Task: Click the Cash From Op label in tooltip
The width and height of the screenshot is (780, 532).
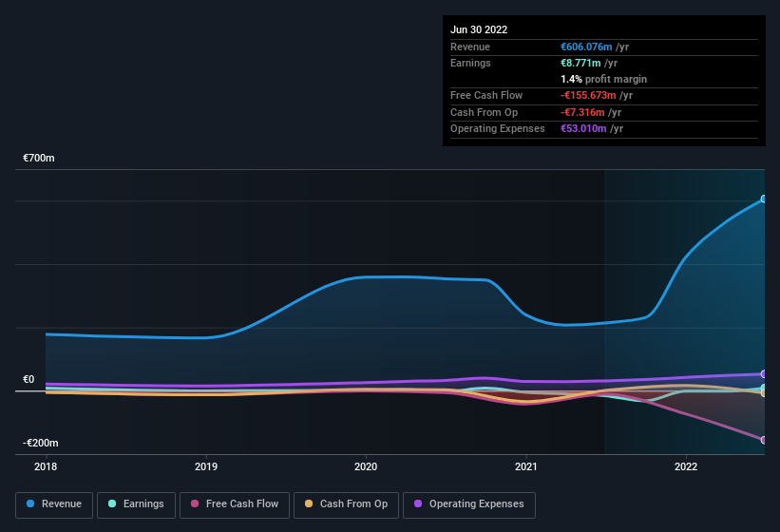Action: 484,112
